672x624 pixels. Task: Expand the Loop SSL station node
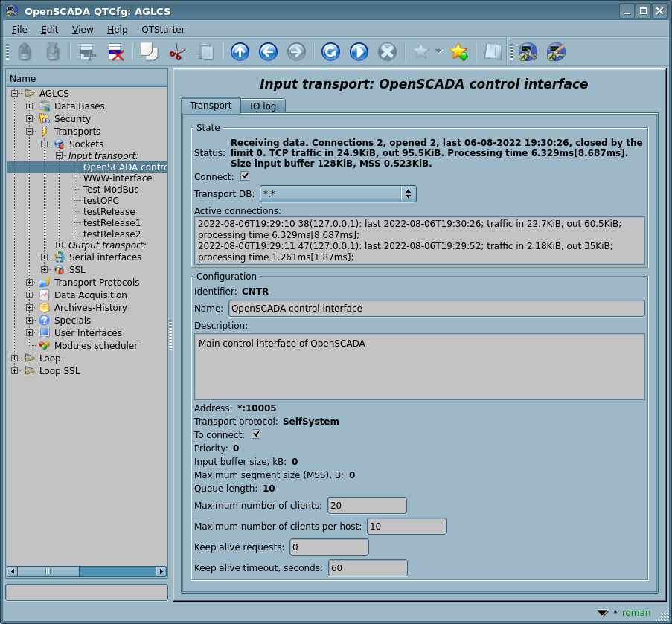pos(15,370)
